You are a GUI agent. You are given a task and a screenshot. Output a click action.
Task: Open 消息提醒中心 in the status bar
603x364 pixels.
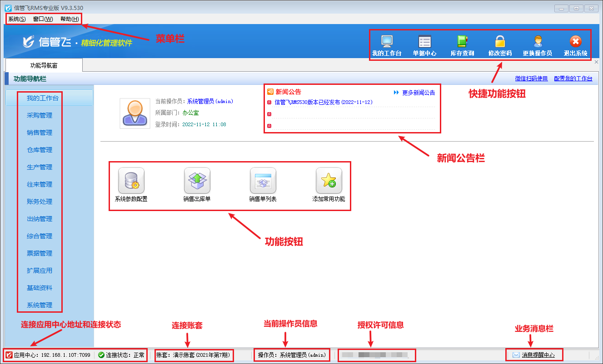tap(538, 355)
